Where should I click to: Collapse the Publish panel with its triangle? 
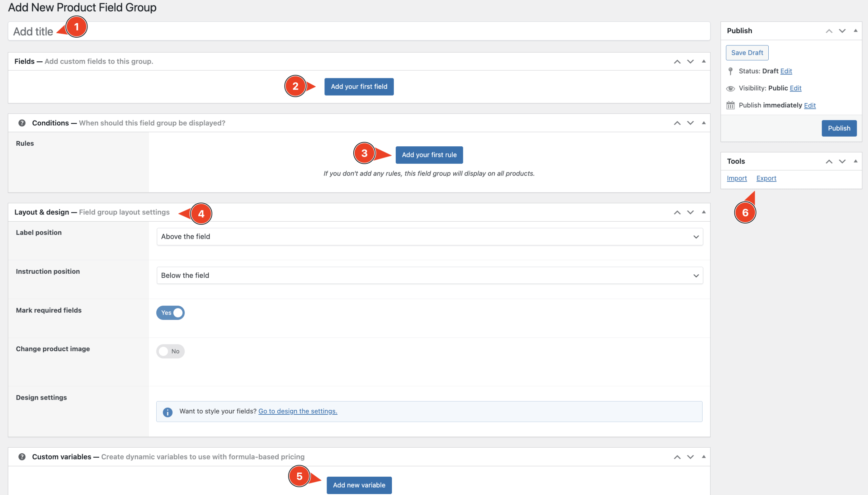[x=855, y=31]
